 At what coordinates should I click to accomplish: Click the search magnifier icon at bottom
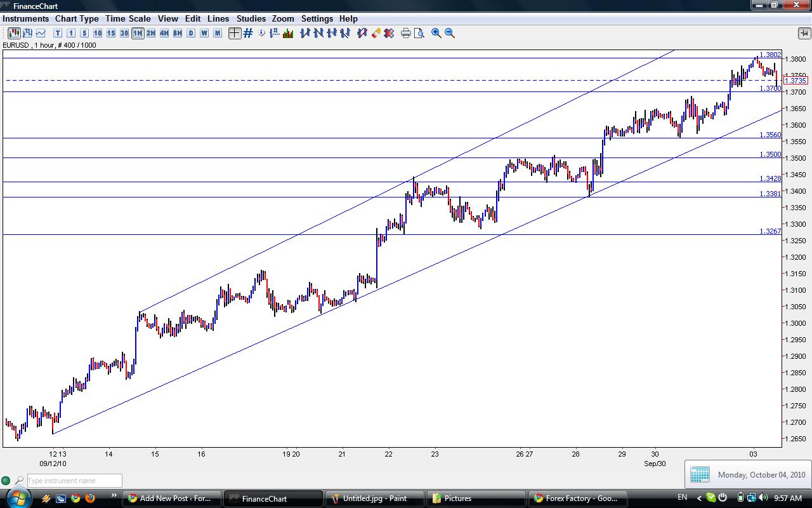pos(19,481)
